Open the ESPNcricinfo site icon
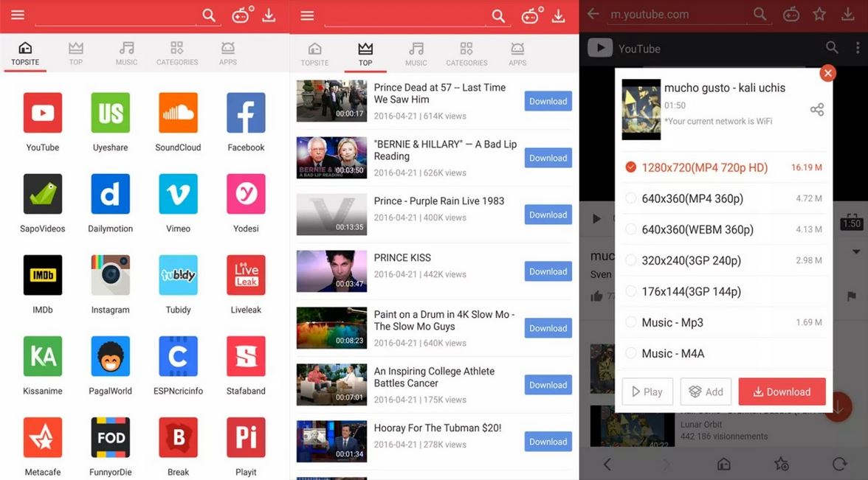Viewport: 868px width, 480px height. (x=179, y=356)
